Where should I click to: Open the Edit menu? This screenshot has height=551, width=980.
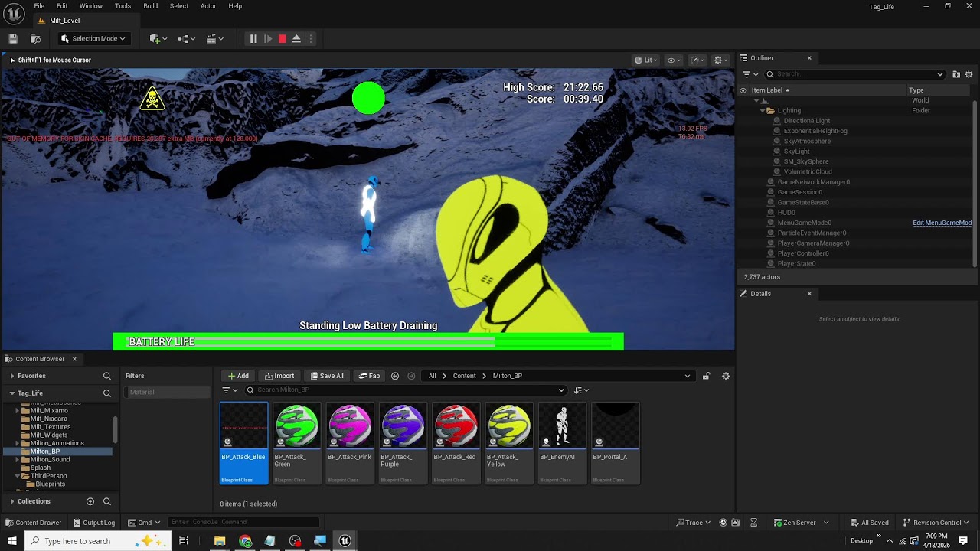point(62,6)
